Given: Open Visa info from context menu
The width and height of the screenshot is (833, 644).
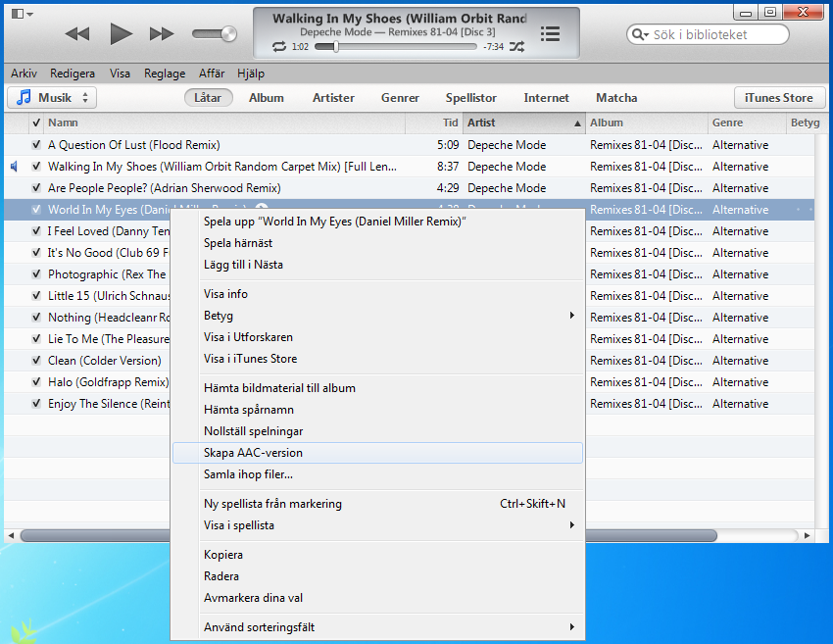Looking at the screenshot, I should [377, 294].
